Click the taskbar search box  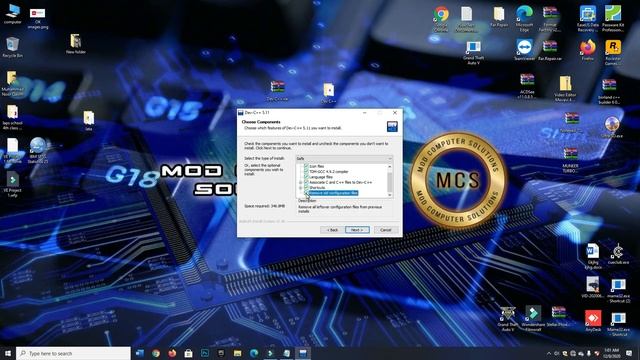pyautogui.click(x=73, y=353)
